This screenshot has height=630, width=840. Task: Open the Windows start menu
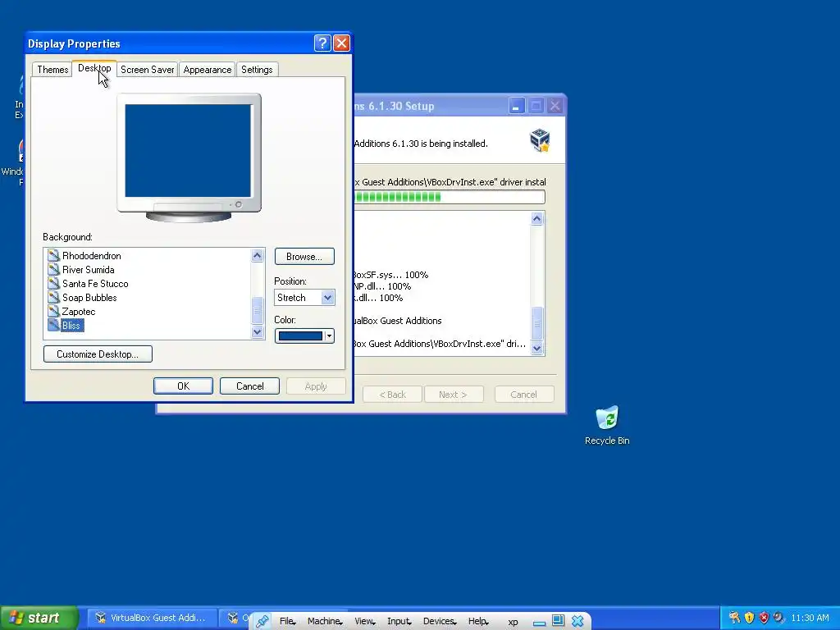39,619
